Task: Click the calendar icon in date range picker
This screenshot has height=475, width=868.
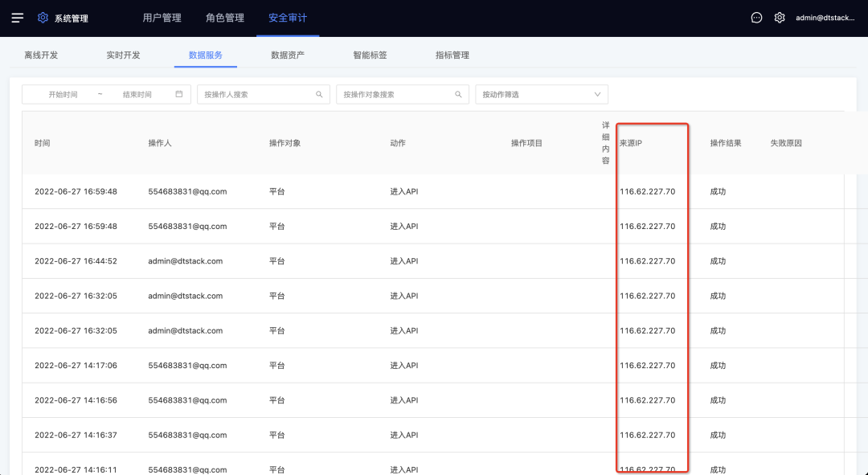Action: click(x=179, y=94)
